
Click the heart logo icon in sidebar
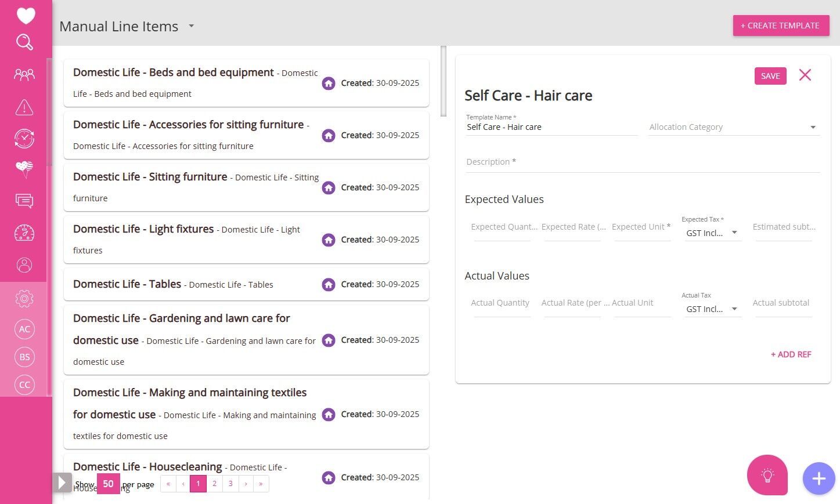tap(26, 16)
